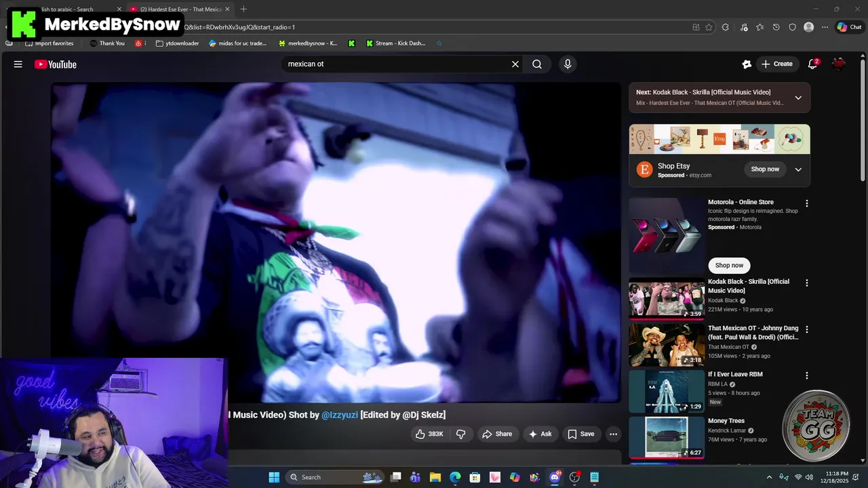Click the taskbar Search box
The width and height of the screenshot is (868, 488).
pos(336,477)
